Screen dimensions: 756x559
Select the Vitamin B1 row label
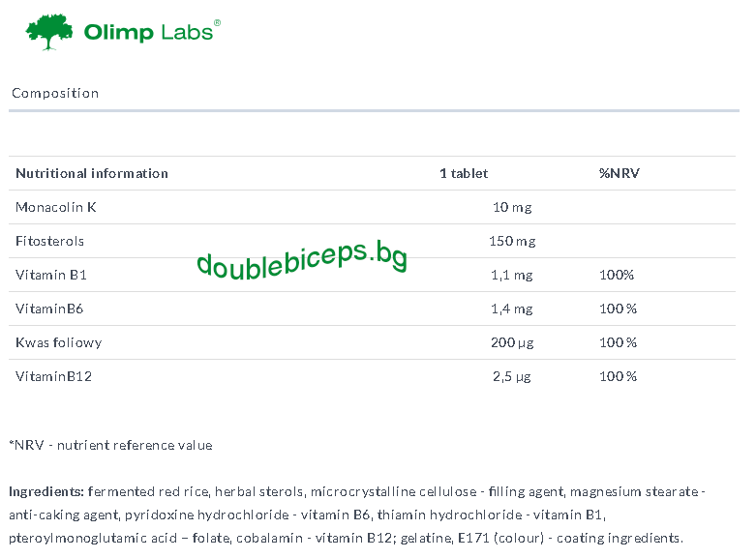pos(51,275)
